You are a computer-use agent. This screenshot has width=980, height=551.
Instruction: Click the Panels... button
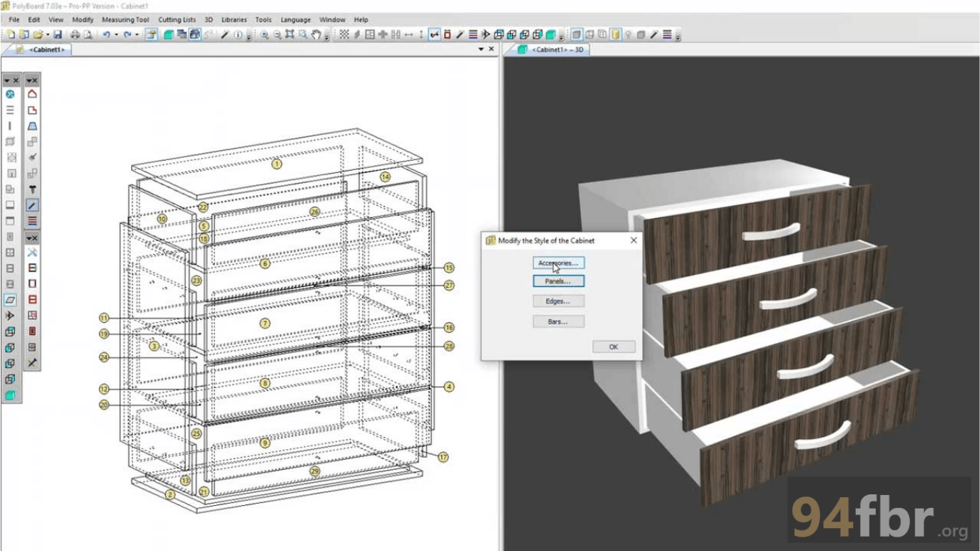(x=558, y=281)
